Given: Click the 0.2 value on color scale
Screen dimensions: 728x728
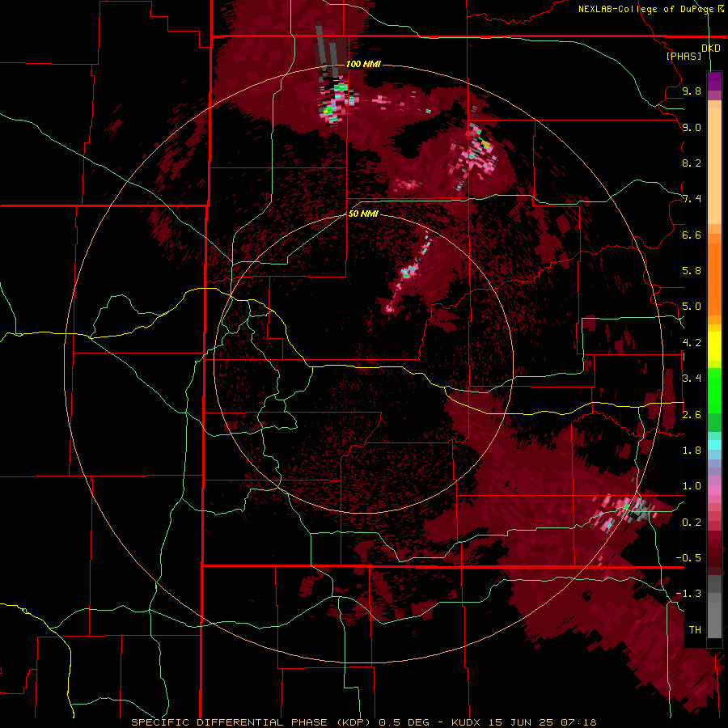Looking at the screenshot, I should click(x=692, y=523).
